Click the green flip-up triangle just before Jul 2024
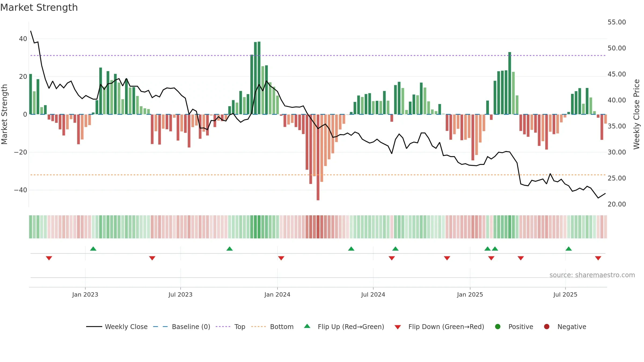 pos(351,249)
